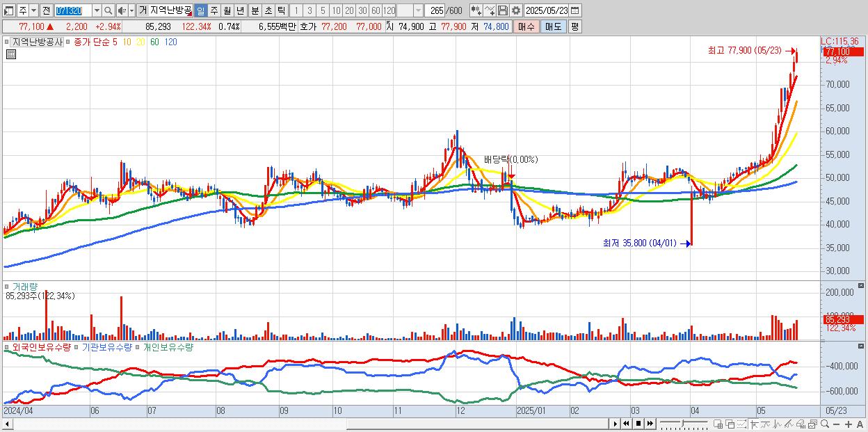Click the chart window icon beside magnifier

pyautogui.click(x=812, y=424)
